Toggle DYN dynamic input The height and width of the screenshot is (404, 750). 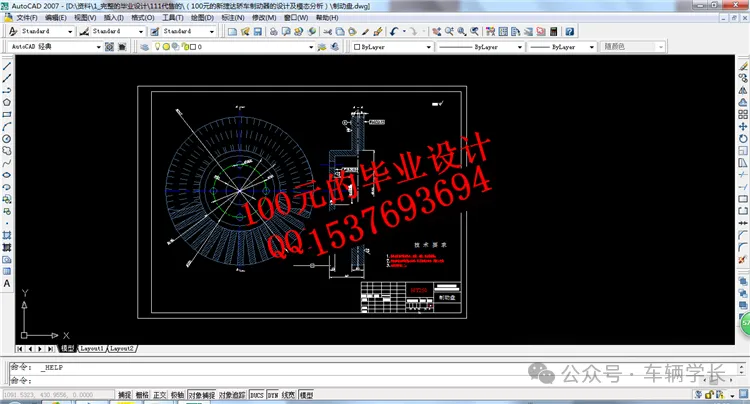coord(273,395)
